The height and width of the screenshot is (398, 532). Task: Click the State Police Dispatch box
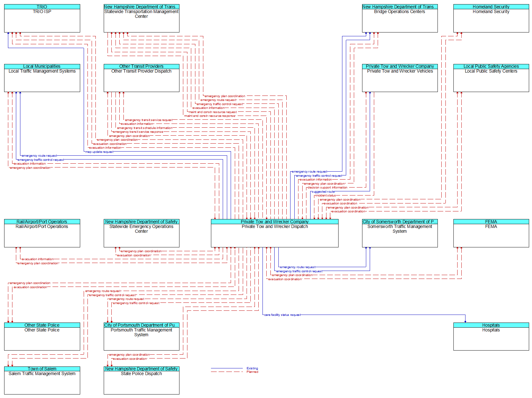[x=142, y=380]
